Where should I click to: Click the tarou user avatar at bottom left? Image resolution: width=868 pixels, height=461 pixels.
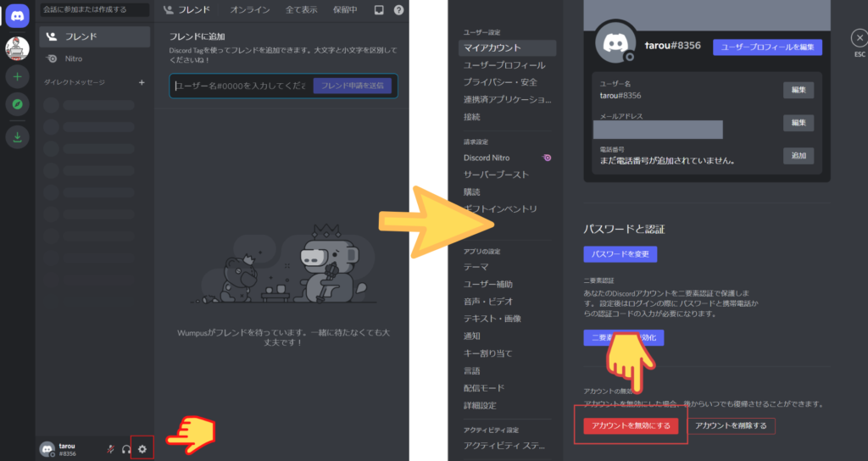pyautogui.click(x=47, y=449)
